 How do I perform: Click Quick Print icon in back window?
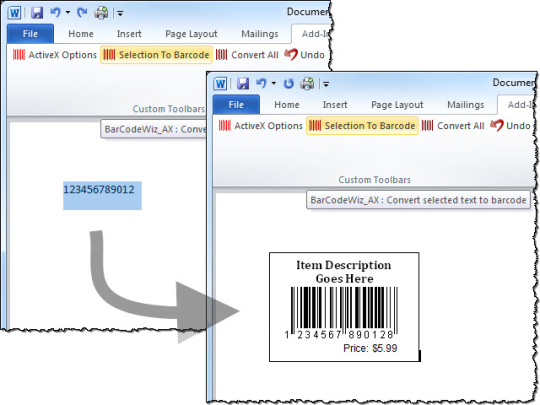click(101, 13)
